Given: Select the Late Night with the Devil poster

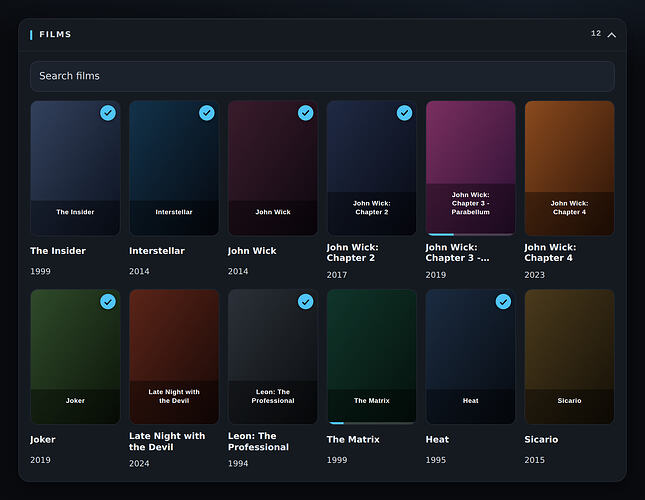Looking at the screenshot, I should [174, 356].
